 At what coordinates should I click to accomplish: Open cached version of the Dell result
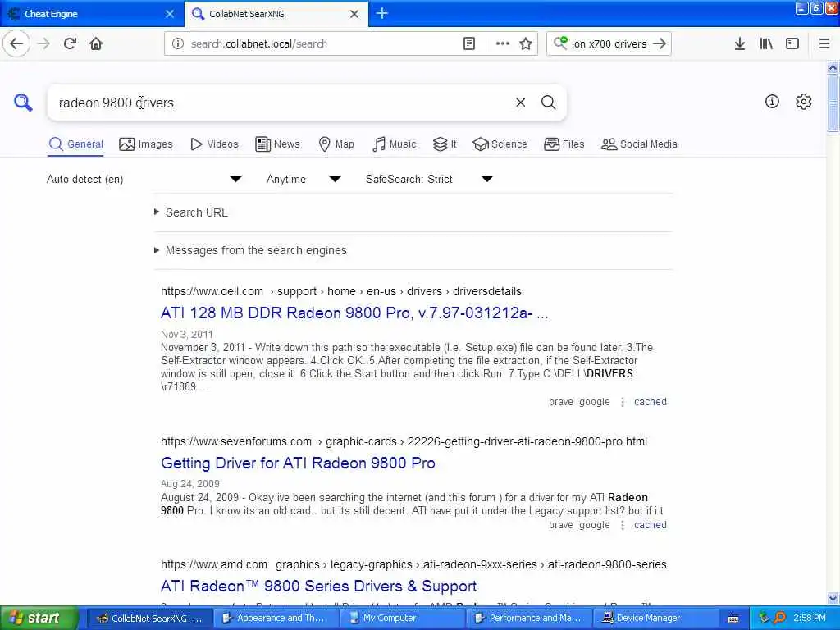(x=651, y=402)
